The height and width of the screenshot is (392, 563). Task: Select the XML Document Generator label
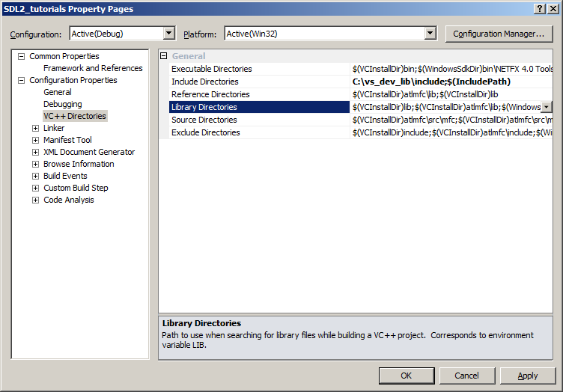(x=89, y=152)
